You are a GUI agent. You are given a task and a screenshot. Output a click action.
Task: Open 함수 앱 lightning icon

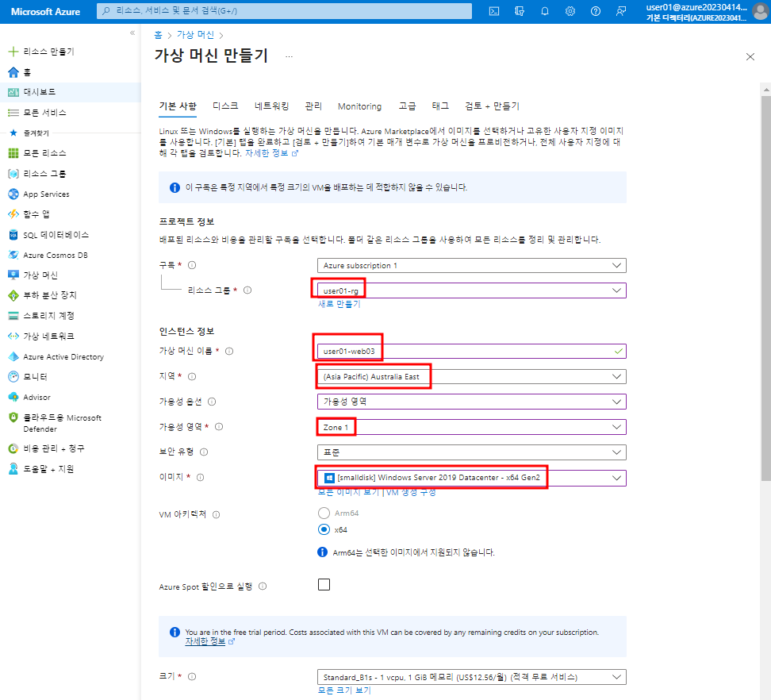click(x=13, y=214)
